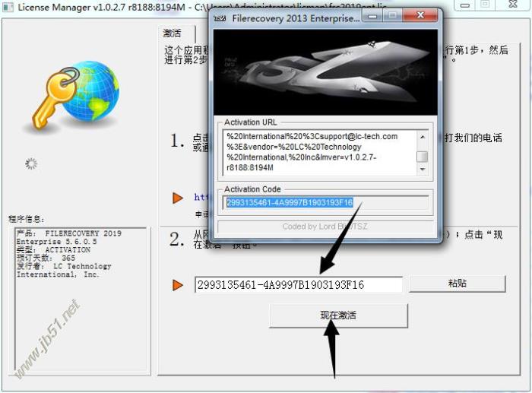Click inside the Activation URL text box
Screen dimensions: 532x393
click(320, 152)
